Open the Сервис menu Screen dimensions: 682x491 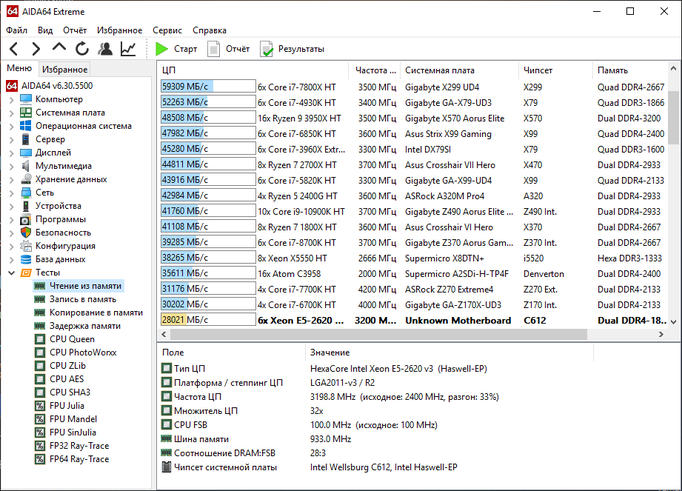[x=167, y=30]
